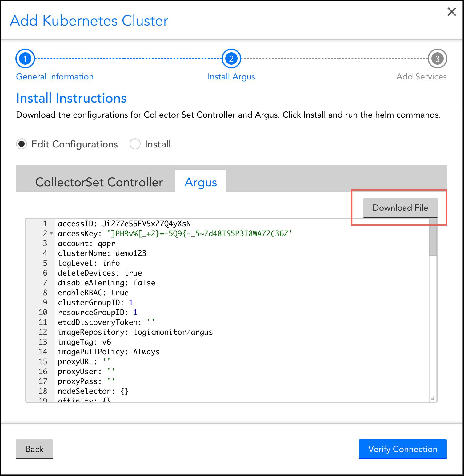The width and height of the screenshot is (464, 476).
Task: Switch to the CollectorSet Controller tab
Action: (99, 182)
